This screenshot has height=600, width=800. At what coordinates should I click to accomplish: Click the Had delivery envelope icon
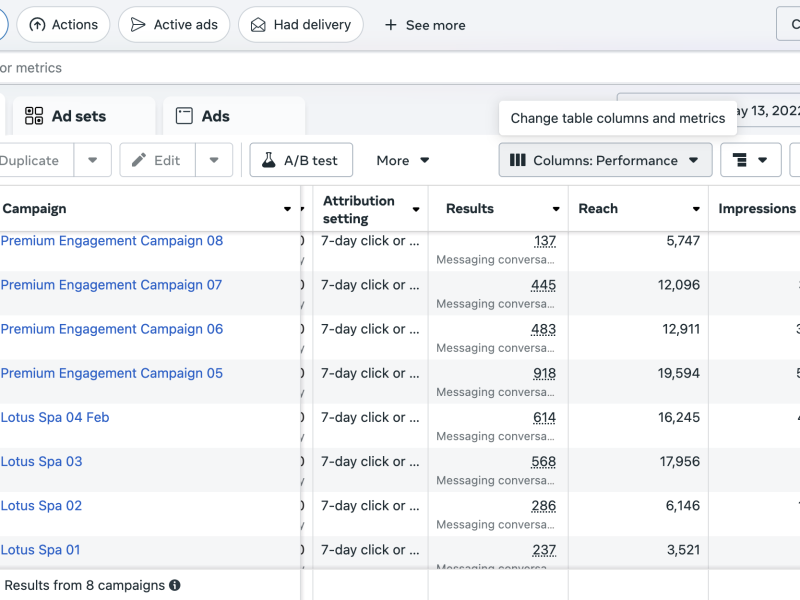[x=258, y=25]
